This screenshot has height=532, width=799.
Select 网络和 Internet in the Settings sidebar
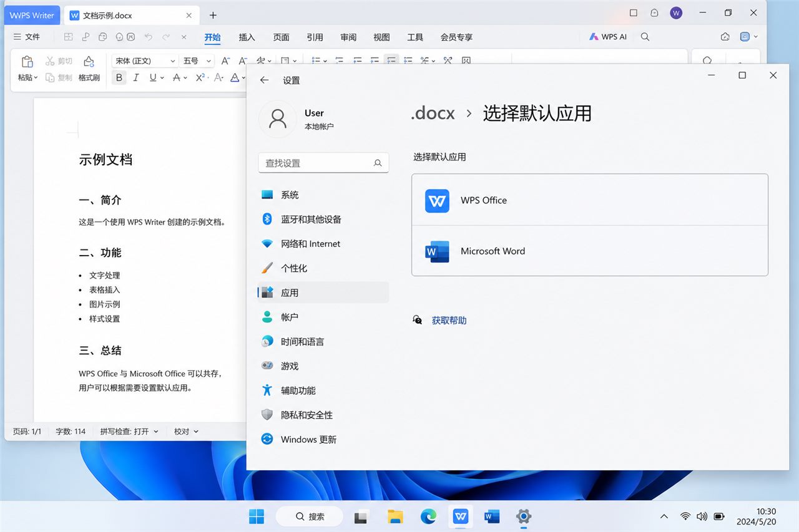323,243
